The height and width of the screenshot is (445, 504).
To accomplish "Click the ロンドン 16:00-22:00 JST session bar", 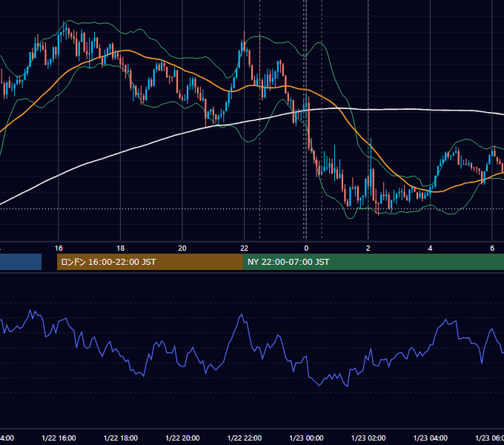I will tap(150, 262).
